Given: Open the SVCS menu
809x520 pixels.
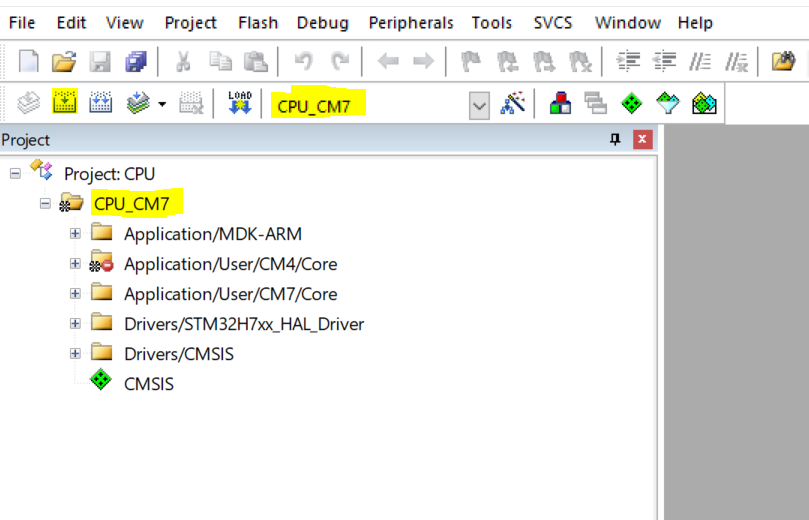Looking at the screenshot, I should tap(553, 23).
